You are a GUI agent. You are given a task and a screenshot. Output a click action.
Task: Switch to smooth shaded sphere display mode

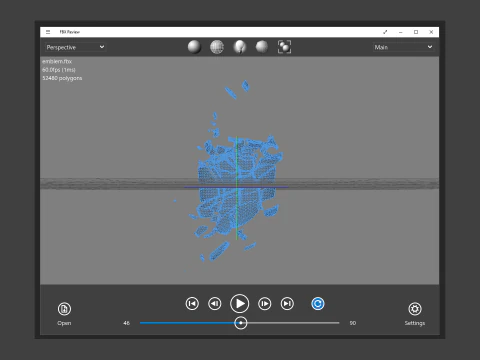point(194,47)
